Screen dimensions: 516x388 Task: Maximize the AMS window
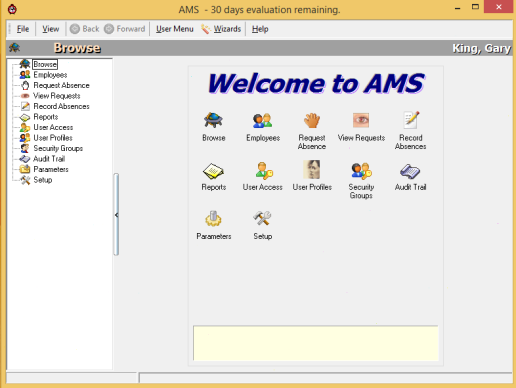[x=475, y=7]
